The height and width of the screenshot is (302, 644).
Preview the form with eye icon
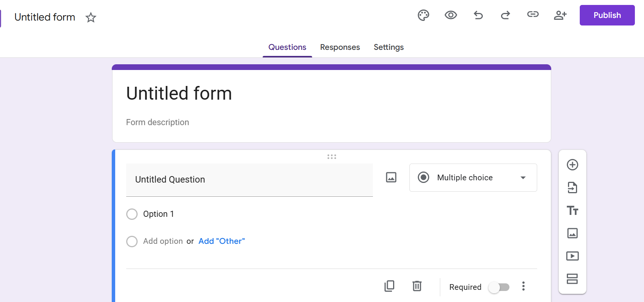tap(450, 15)
